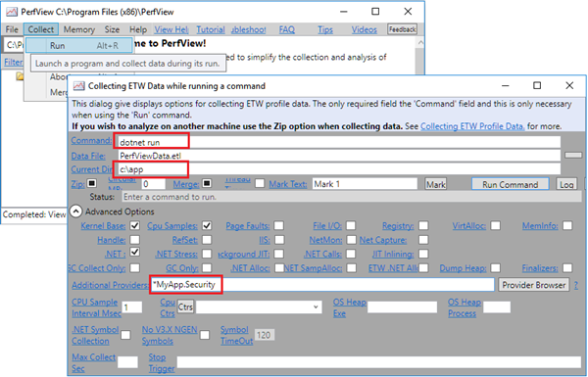588x377 pixels.
Task: Click the Max Collect Sec input field
Action: (x=127, y=362)
